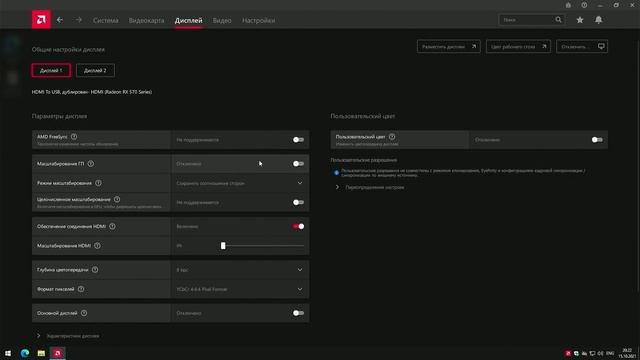Image resolution: width=640 pixels, height=360 pixels.
Task: Click Отключить display button
Action: pyautogui.click(x=582, y=47)
